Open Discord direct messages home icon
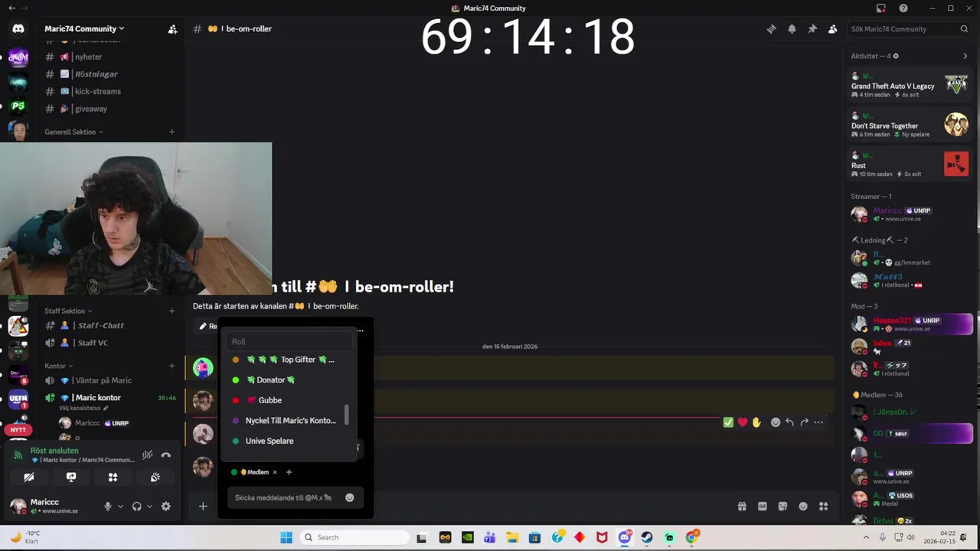Viewport: 980px width, 551px height. [18, 29]
